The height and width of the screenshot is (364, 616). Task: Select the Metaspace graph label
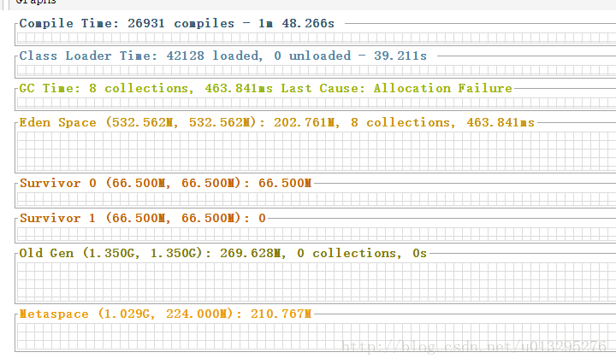[165, 314]
